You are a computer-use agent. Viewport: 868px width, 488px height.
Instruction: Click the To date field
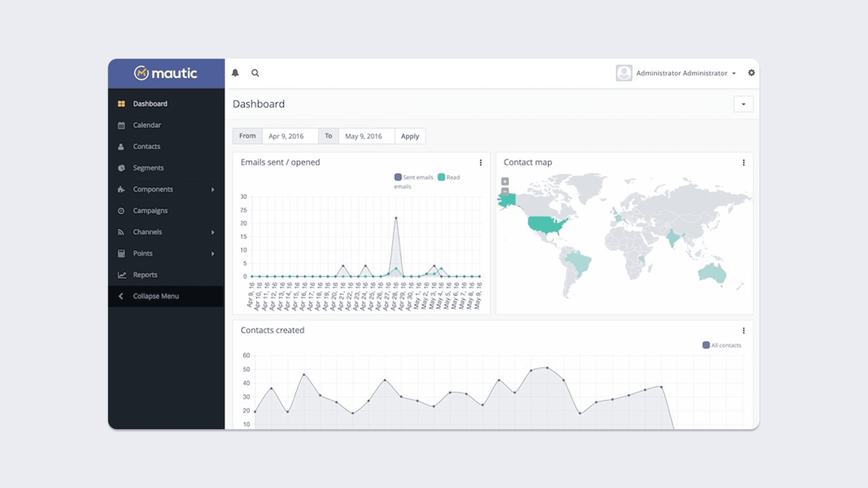click(x=367, y=136)
